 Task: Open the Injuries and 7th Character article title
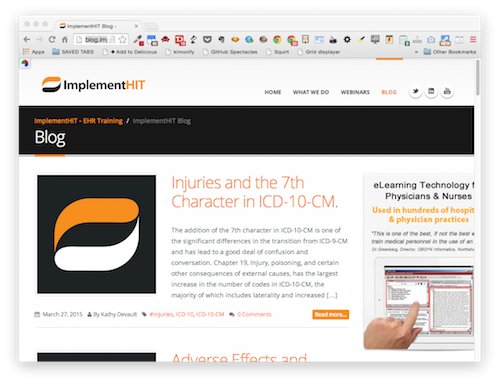(x=255, y=192)
